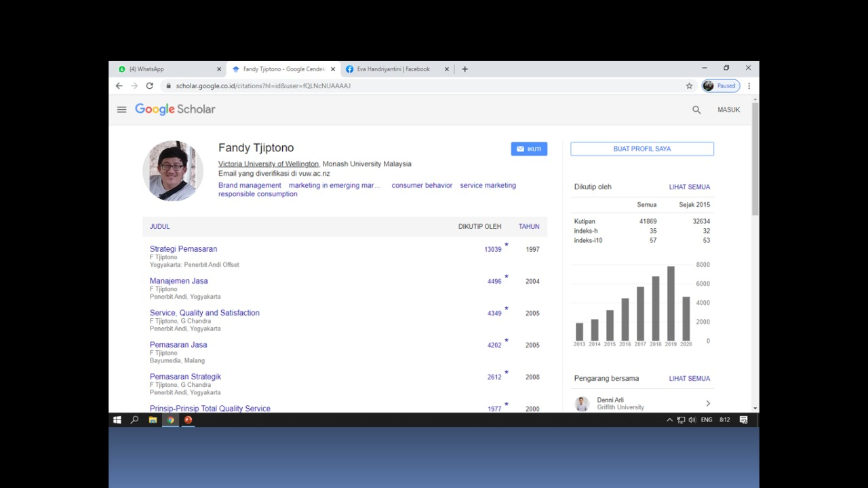Switch to the WhatsApp tab
The height and width of the screenshot is (488, 868).
(x=167, y=69)
